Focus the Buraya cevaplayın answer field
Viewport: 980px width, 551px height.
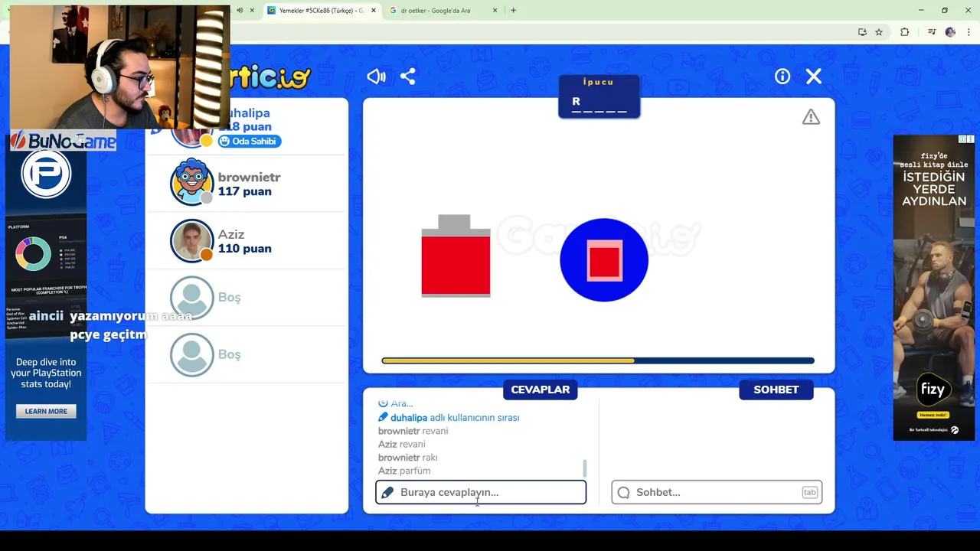tap(481, 492)
